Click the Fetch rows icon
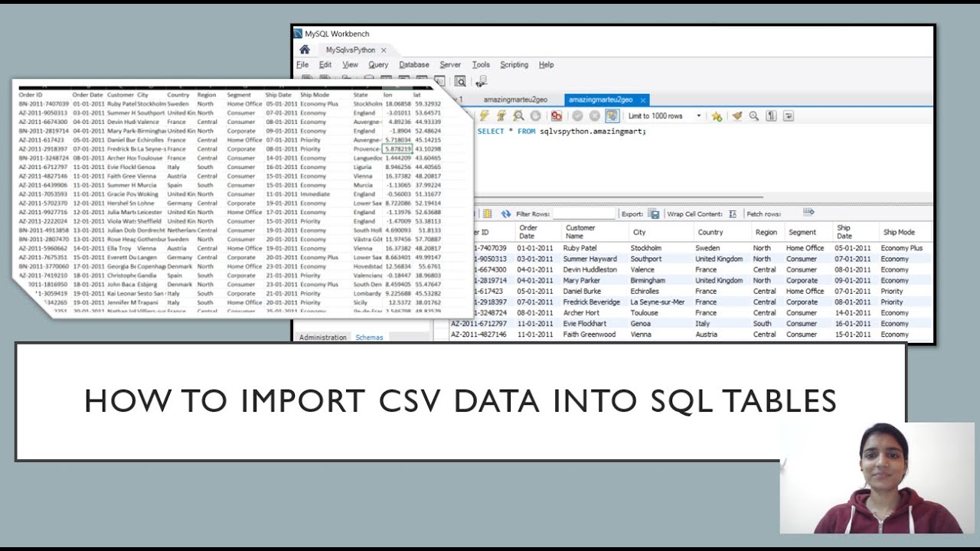Viewport: 980px width, 551px height. coord(808,213)
